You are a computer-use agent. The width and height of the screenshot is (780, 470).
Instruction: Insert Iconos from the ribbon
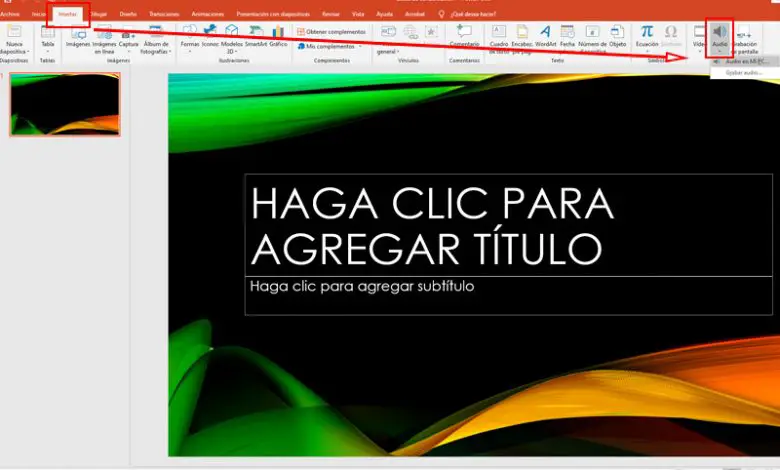[x=210, y=36]
